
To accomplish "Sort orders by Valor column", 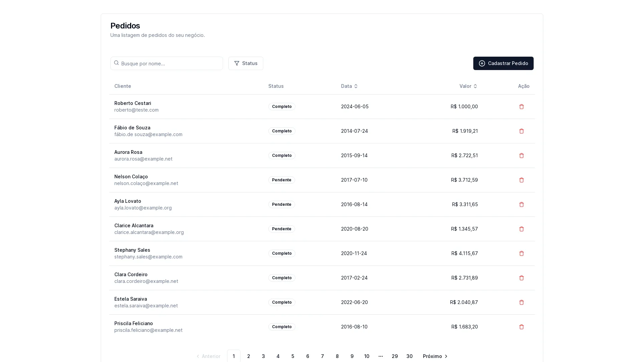I will (468, 86).
